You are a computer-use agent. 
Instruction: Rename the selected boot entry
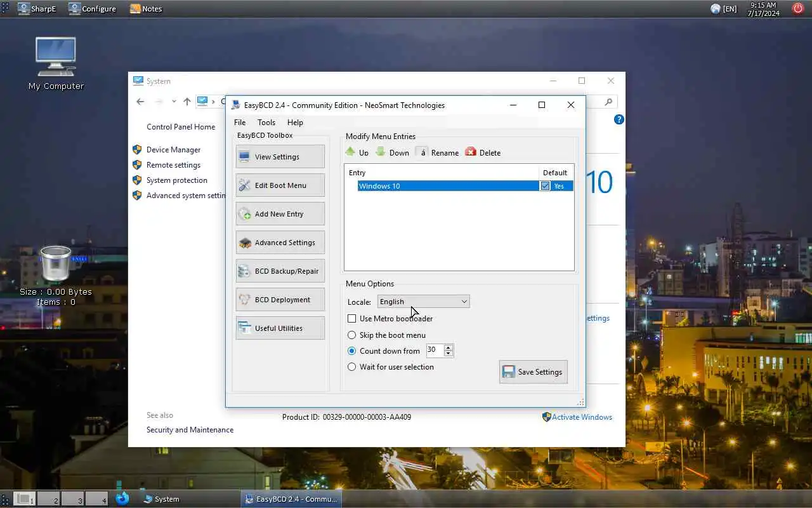coord(437,152)
